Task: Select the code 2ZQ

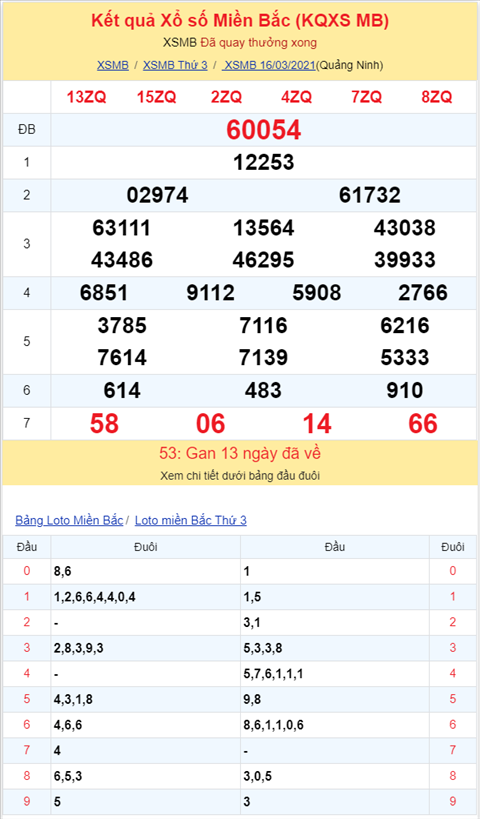Action: tap(227, 97)
